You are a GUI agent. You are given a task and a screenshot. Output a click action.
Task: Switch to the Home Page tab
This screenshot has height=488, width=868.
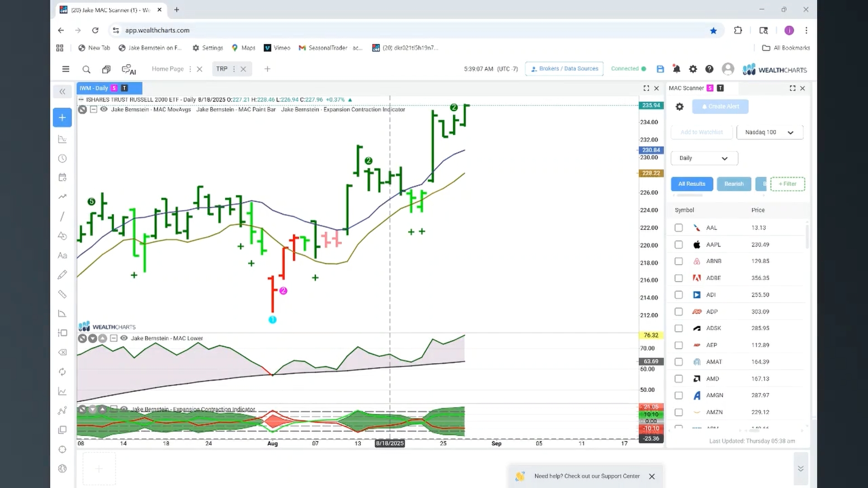tap(168, 69)
